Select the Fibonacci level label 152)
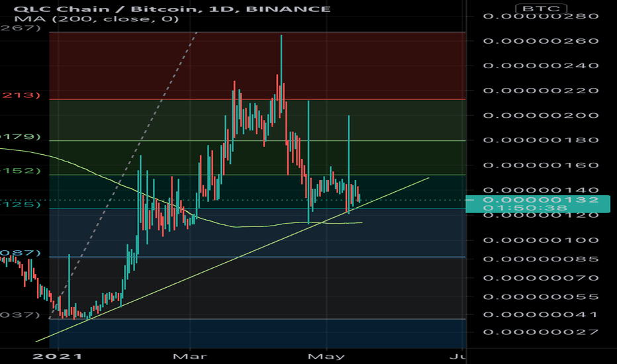The height and width of the screenshot is (364, 617). click(x=21, y=170)
